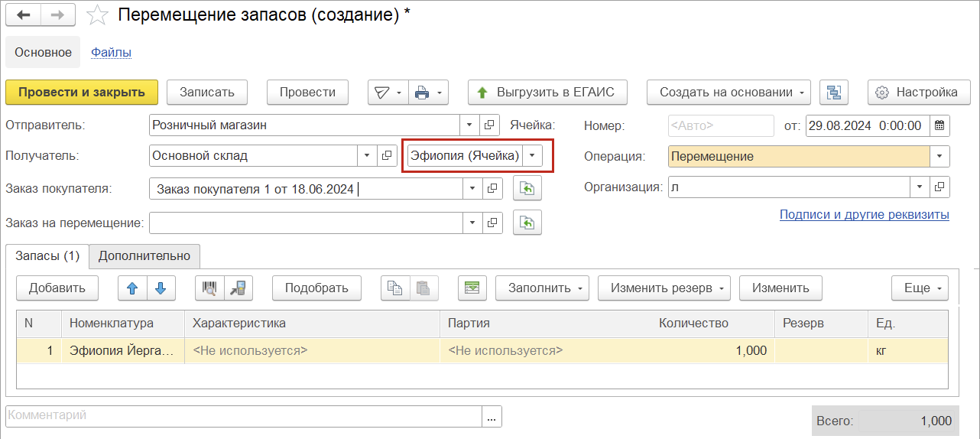Expand the Операция dropdown arrow
This screenshot has height=439, width=980.
coord(939,156)
